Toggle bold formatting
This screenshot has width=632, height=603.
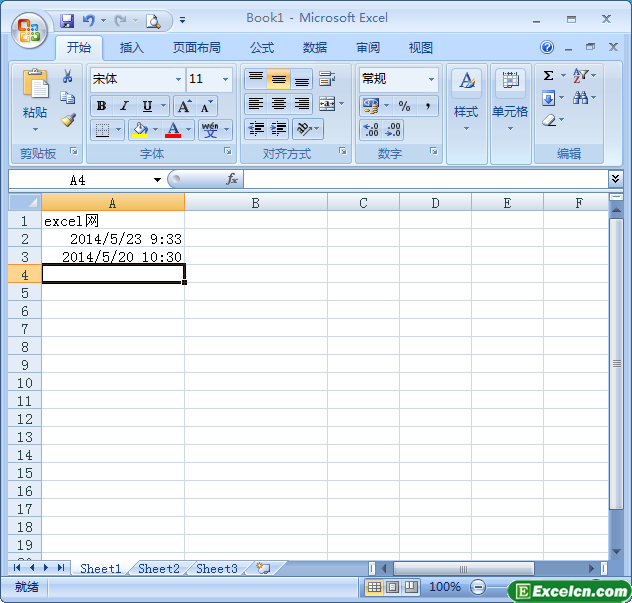click(101, 106)
